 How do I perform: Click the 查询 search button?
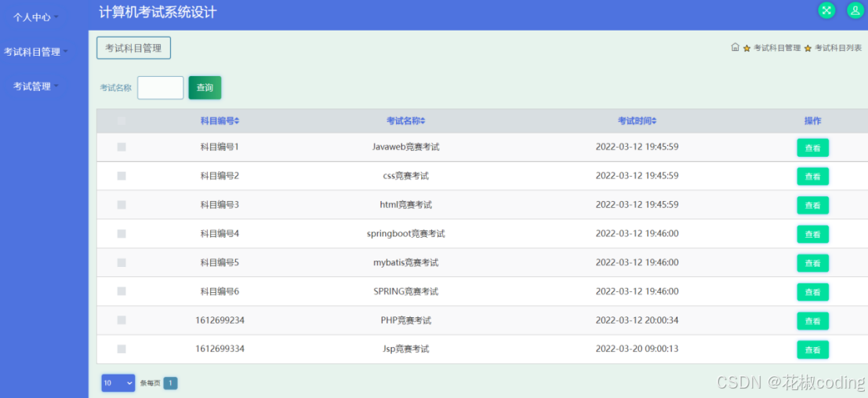(x=205, y=88)
